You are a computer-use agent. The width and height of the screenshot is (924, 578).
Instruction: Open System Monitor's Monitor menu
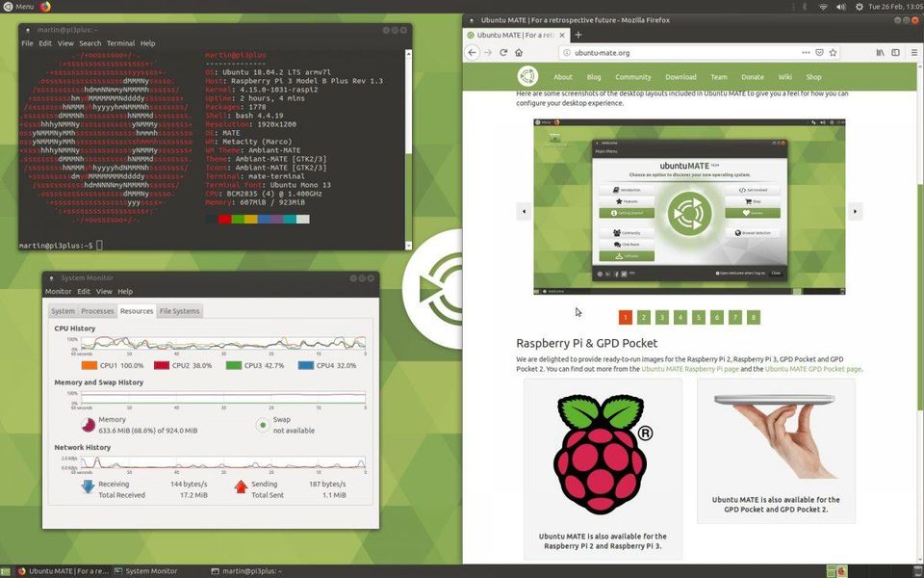pos(59,291)
